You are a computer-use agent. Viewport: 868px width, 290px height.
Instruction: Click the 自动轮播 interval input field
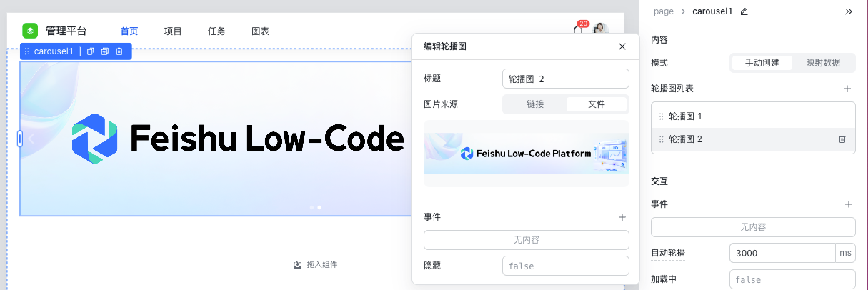click(x=782, y=254)
